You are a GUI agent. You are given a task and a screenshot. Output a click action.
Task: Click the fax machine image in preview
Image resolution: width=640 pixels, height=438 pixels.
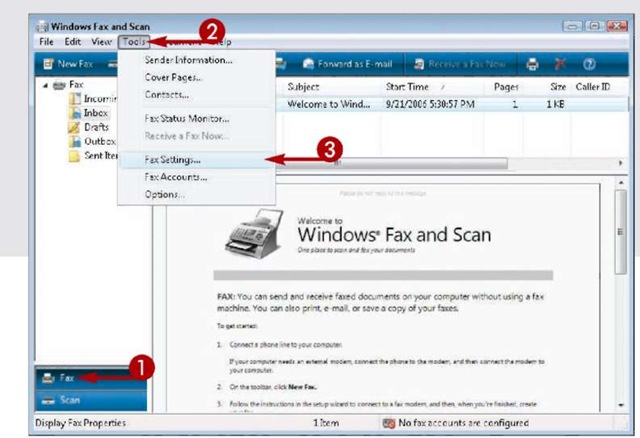pos(254,233)
